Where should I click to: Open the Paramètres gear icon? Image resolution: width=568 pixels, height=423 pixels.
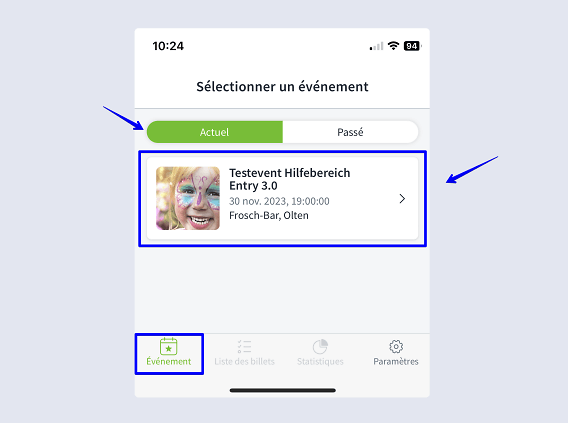(x=396, y=347)
